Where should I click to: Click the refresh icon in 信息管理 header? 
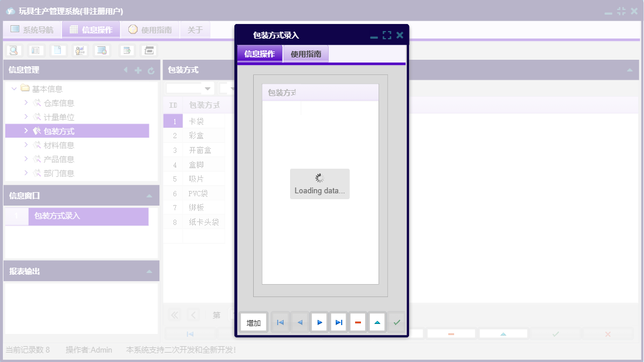[151, 71]
